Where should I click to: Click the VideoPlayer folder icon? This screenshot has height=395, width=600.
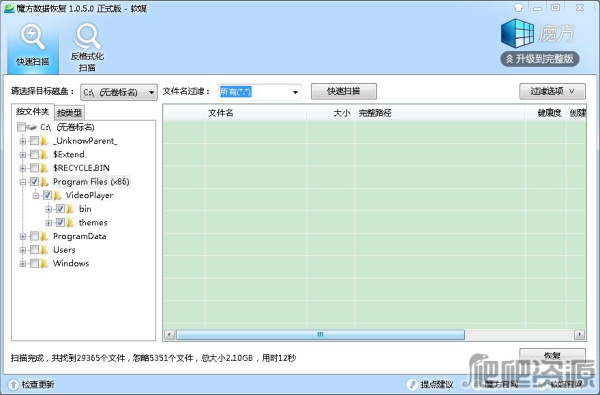pyautogui.click(x=57, y=195)
